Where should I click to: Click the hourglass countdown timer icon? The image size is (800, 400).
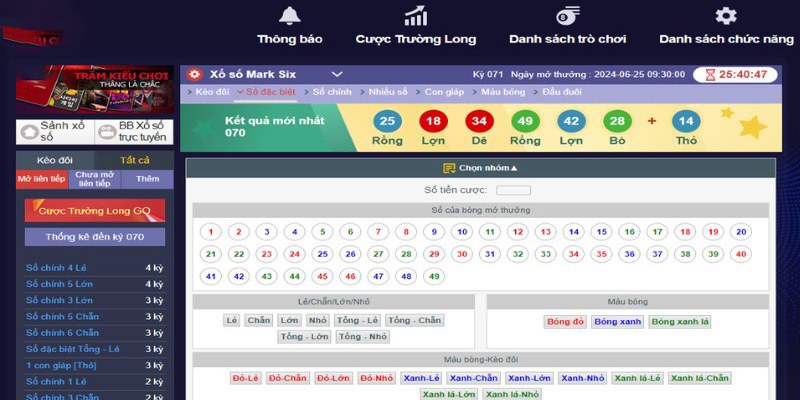pos(710,75)
